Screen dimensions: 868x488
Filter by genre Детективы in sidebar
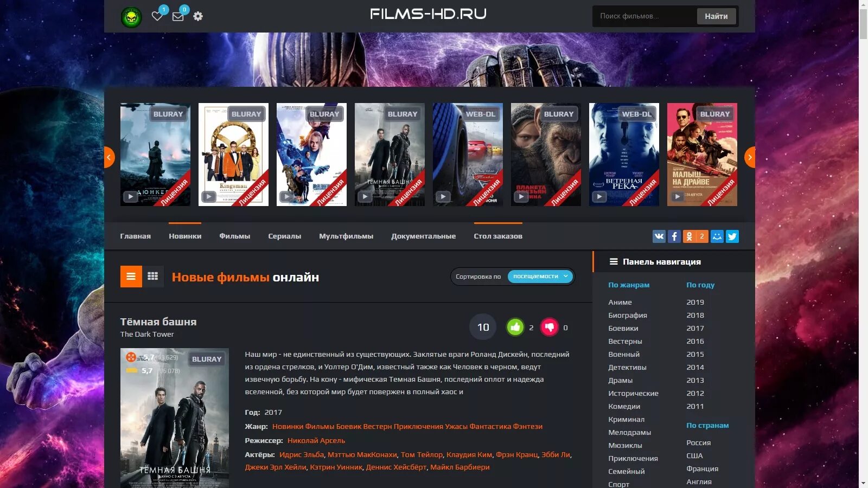pyautogui.click(x=627, y=367)
